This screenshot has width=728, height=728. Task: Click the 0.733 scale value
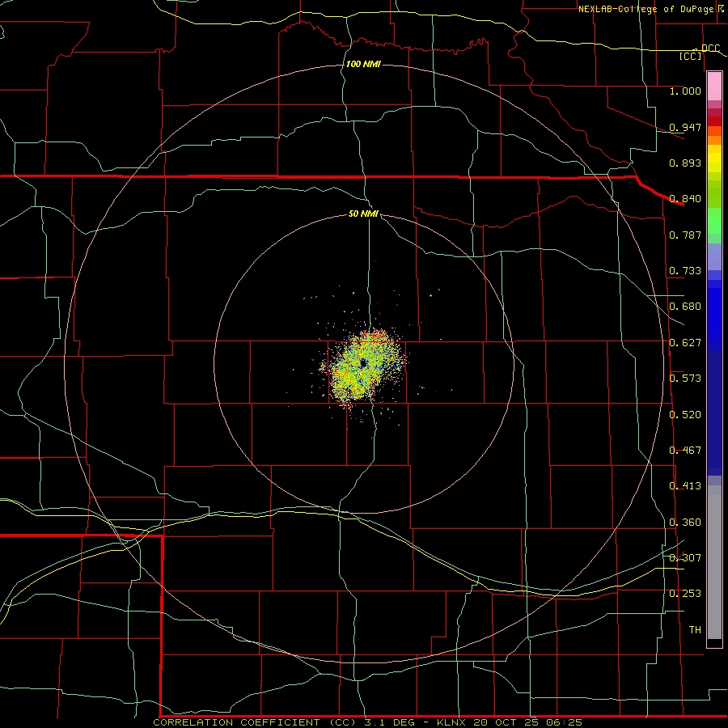pyautogui.click(x=685, y=271)
